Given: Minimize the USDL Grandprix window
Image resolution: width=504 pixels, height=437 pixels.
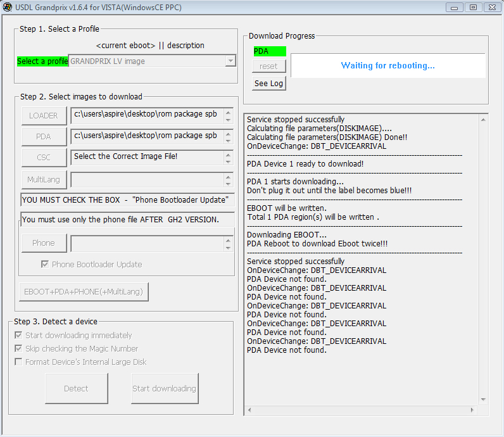Looking at the screenshot, I should (454, 8).
